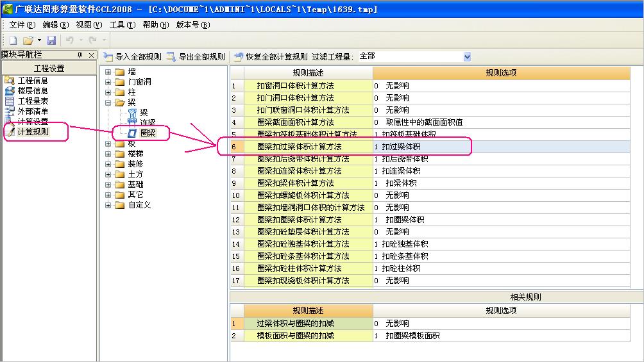Click the Save disk toolbar icon
The height and width of the screenshot is (362, 644).
point(51,40)
